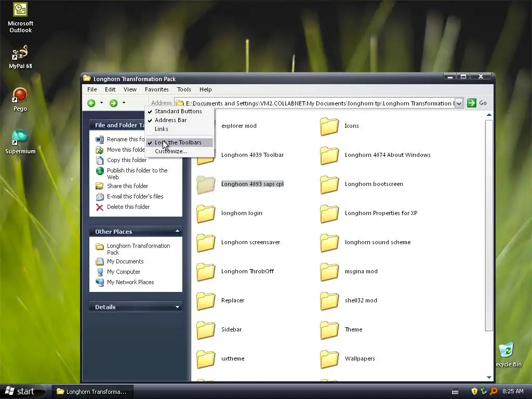Toggle Lock the Toolbars option
This screenshot has height=399, width=532.
pyautogui.click(x=179, y=142)
